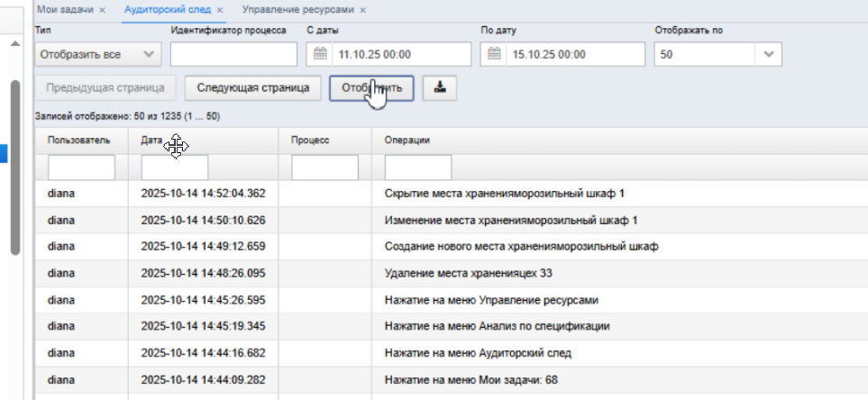Focus the Пользователь column filter box

[x=81, y=167]
